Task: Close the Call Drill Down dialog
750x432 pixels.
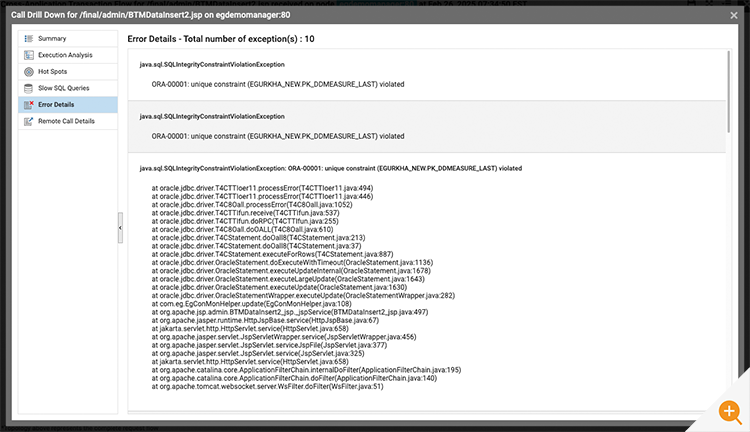Action: coord(734,15)
